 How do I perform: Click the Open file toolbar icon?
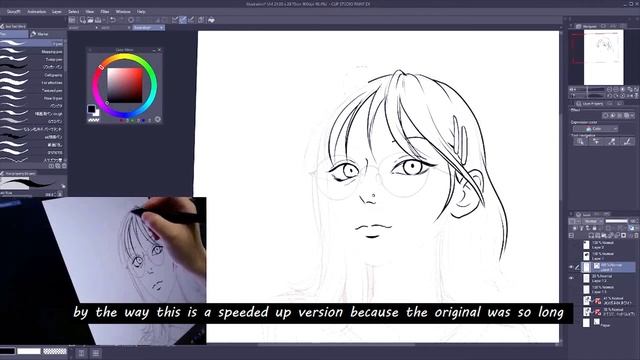click(x=90, y=20)
